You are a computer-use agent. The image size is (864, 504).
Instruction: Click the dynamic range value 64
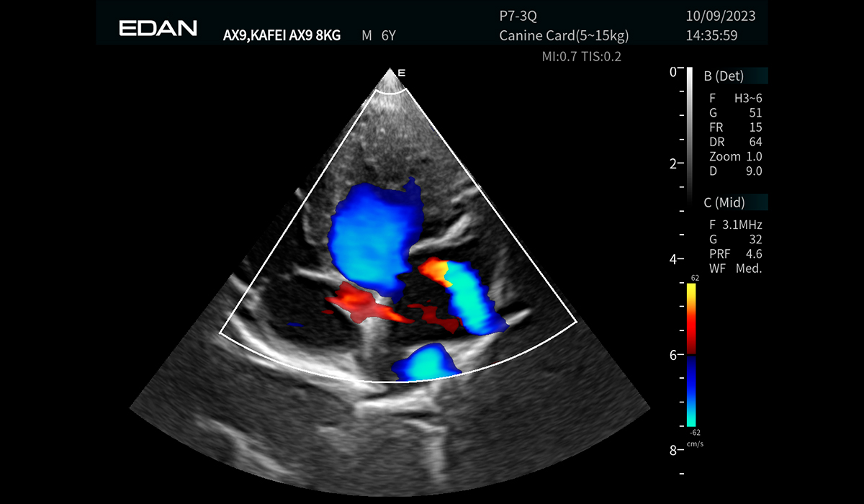[755, 142]
